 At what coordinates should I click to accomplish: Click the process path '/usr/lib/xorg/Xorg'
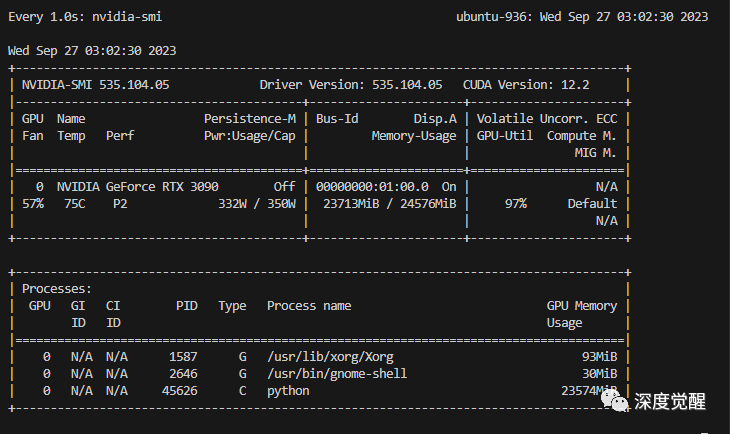330,357
